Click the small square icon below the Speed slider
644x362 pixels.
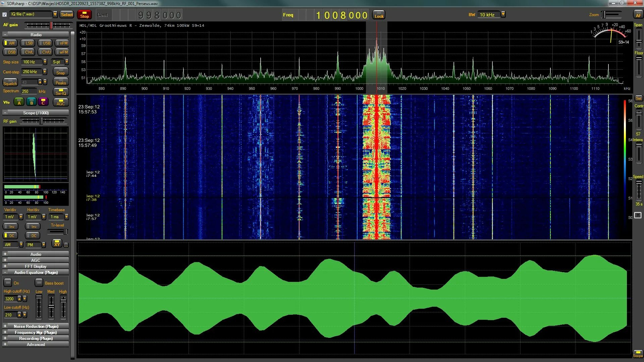(x=638, y=215)
